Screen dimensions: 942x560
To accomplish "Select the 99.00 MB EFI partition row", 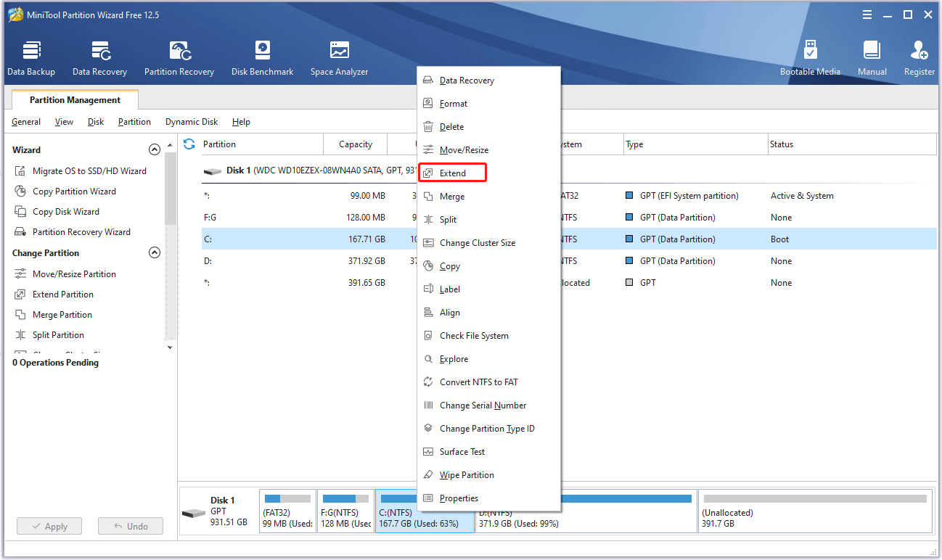I will [x=569, y=196].
